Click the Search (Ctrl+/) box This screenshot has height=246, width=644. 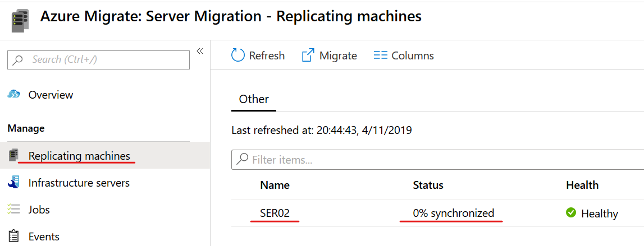pos(99,60)
